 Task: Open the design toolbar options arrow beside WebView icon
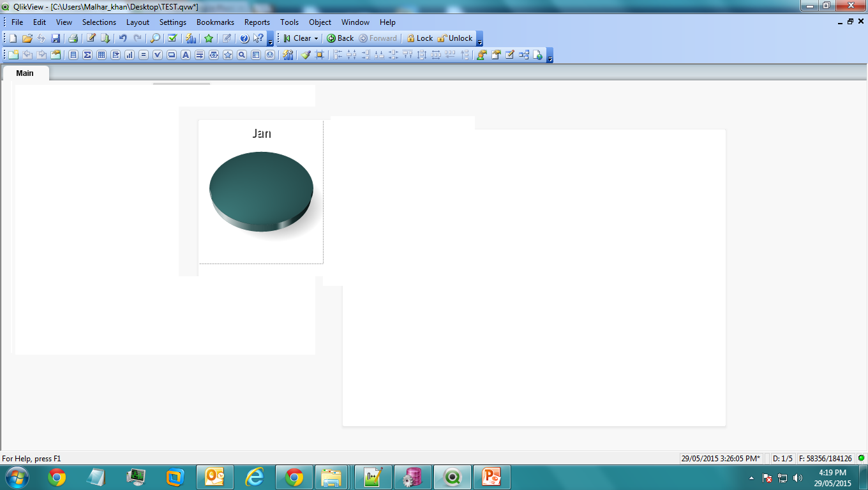(550, 56)
